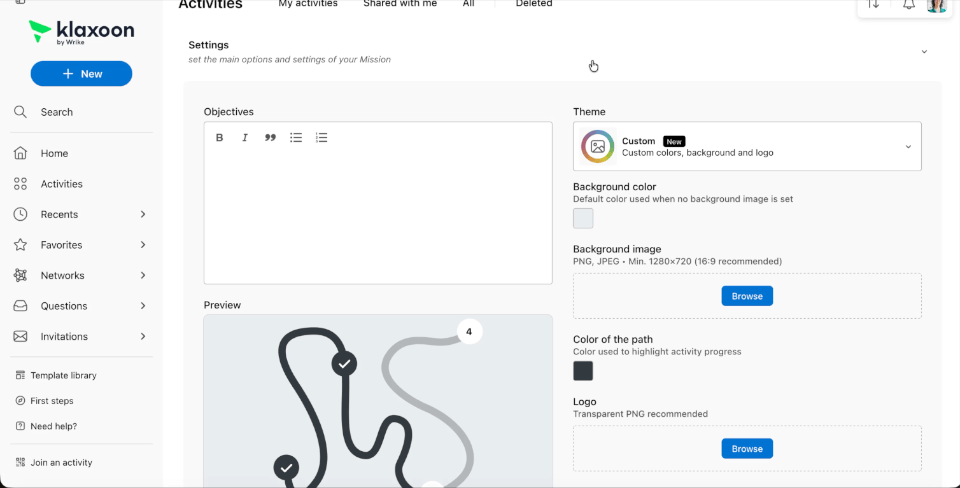
Task: Insert bulleted list in Objectives editor
Action: coord(296,138)
